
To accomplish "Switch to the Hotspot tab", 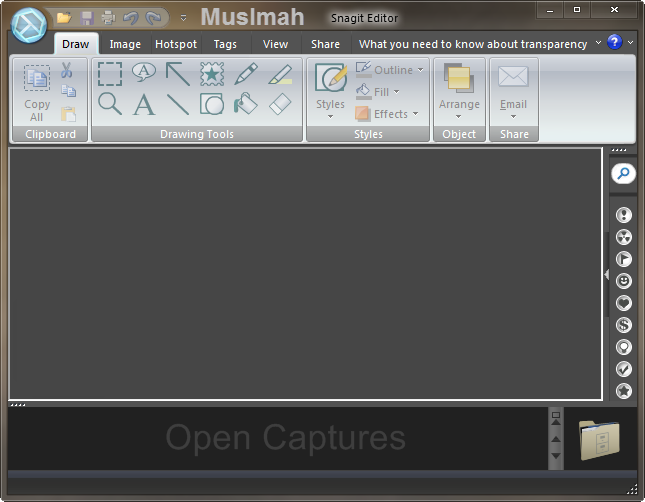I will (x=176, y=44).
